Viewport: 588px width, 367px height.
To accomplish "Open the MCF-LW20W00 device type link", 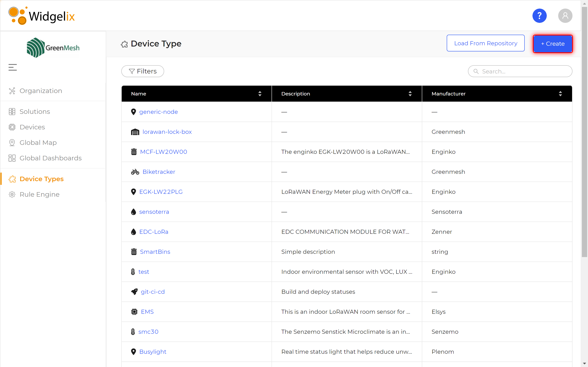I will pyautogui.click(x=164, y=152).
